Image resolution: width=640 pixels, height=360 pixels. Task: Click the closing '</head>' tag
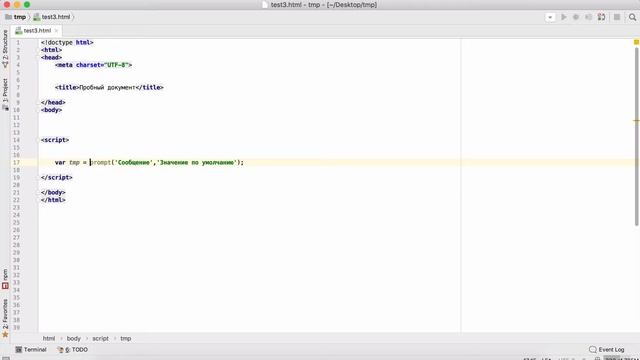53,102
